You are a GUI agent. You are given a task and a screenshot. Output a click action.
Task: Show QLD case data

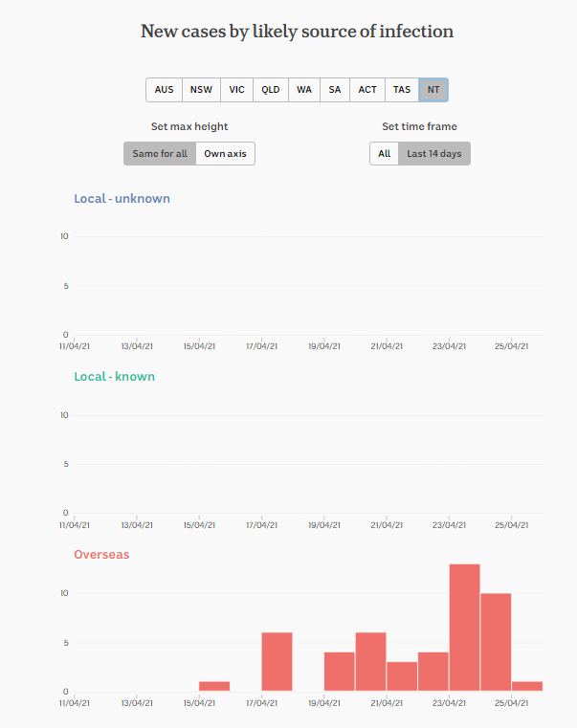pos(271,90)
